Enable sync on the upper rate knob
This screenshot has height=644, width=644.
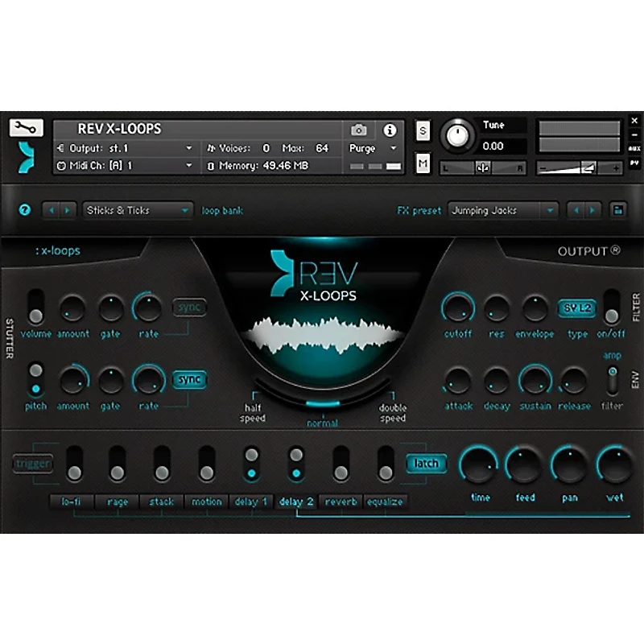(x=190, y=307)
